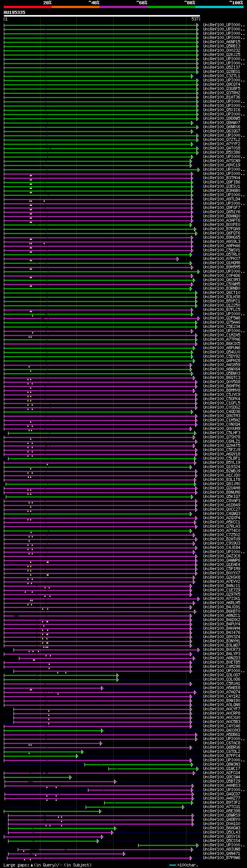Select hit label UniRef100_C4JE84
Viewport: 247px width, 868px height.
222,548
